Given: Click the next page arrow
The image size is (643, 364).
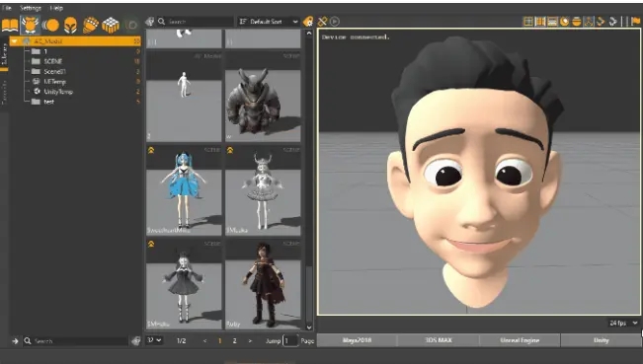Looking at the screenshot, I should 250,340.
